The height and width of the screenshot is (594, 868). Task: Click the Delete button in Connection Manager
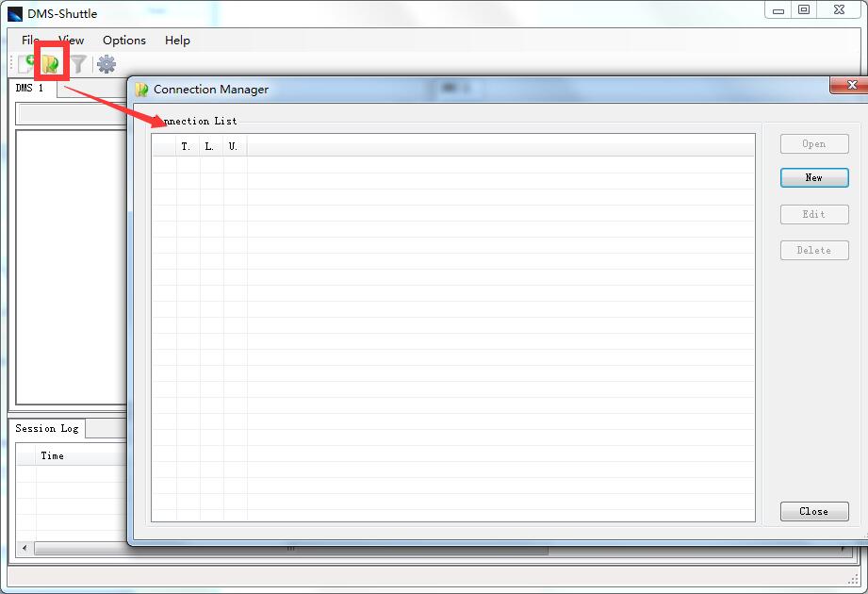(x=814, y=250)
